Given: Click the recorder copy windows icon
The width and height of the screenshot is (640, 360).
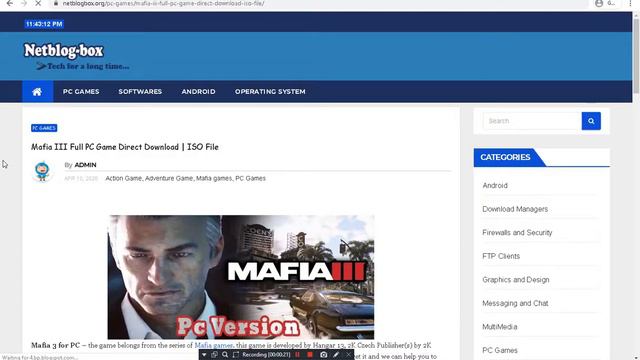Looking at the screenshot, I should (214, 355).
